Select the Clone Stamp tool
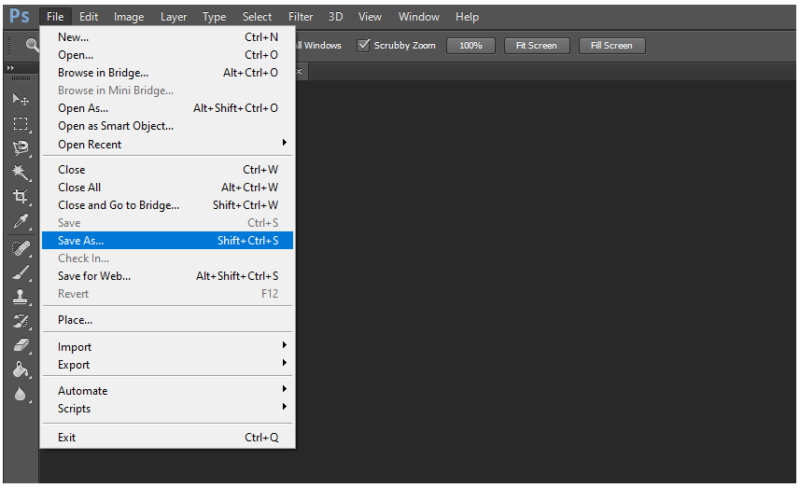This screenshot has width=800, height=488. (20, 297)
